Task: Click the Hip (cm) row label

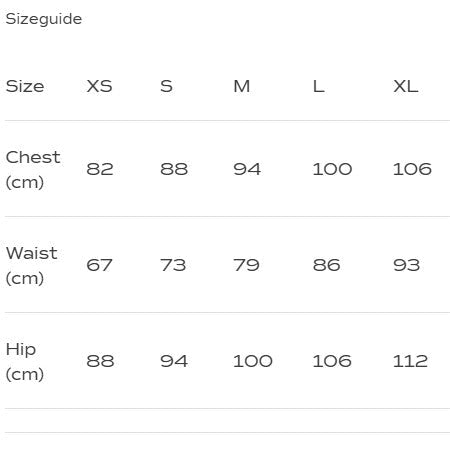Action: (x=25, y=361)
